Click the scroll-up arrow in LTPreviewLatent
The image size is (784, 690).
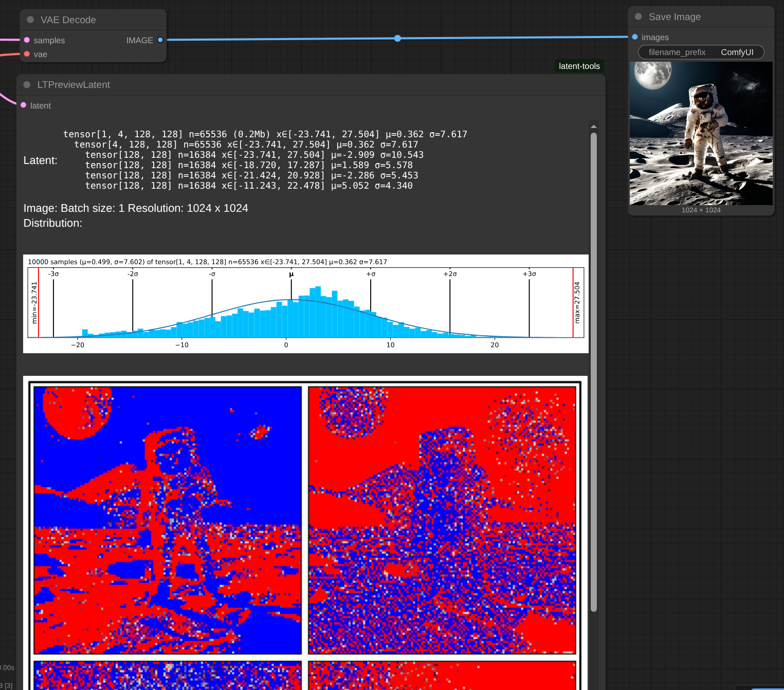click(594, 126)
